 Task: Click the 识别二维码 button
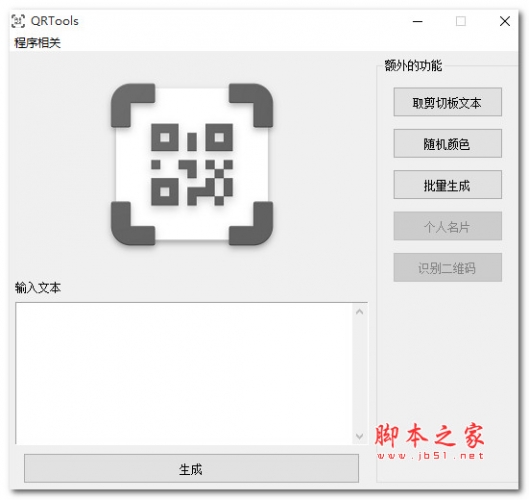tap(447, 268)
